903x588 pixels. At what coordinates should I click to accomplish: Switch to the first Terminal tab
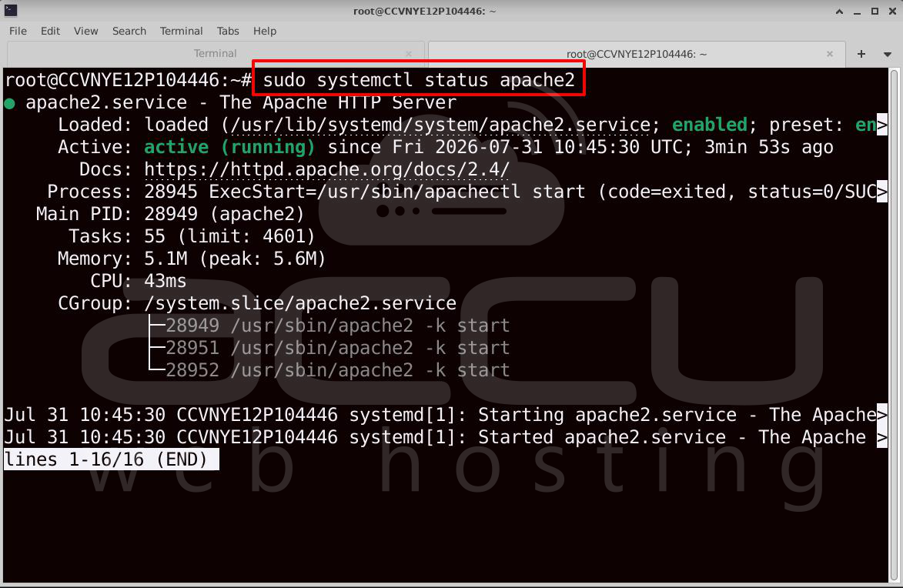tap(215, 54)
